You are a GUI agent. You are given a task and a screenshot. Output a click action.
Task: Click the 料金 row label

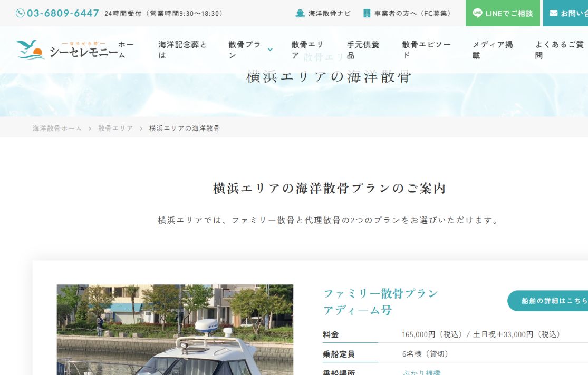(331, 334)
